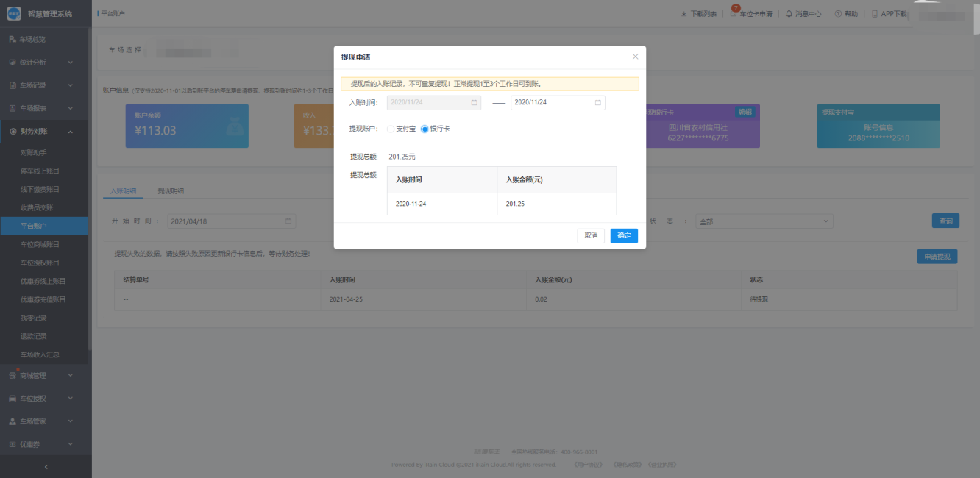Collapse the 财务对账 sidebar menu

[x=44, y=132]
